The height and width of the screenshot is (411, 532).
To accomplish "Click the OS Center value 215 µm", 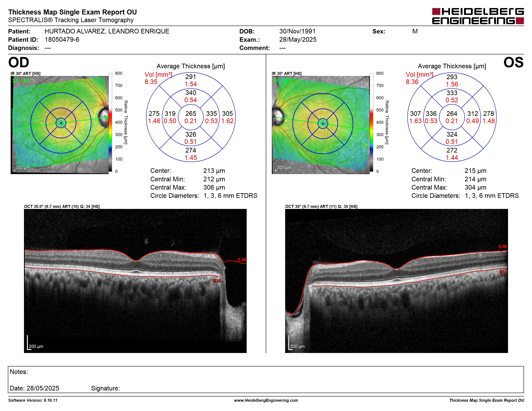I will (x=475, y=171).
